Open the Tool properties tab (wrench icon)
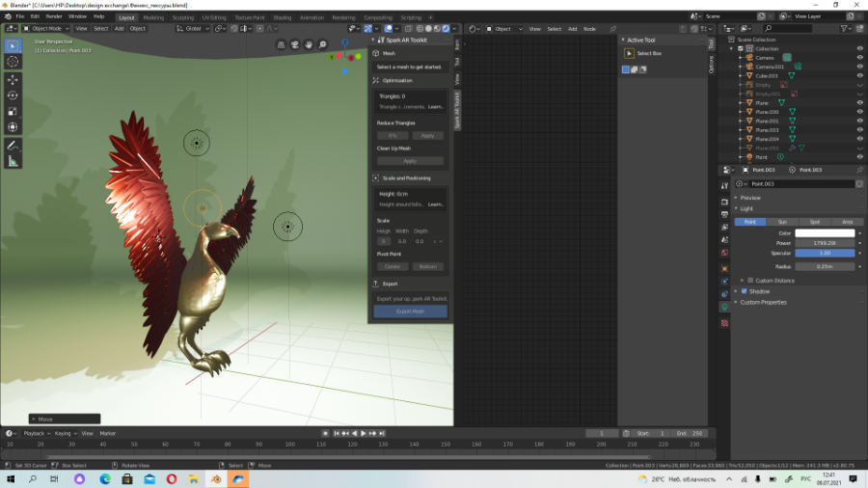Viewport: 868px width, 488px height. click(724, 186)
